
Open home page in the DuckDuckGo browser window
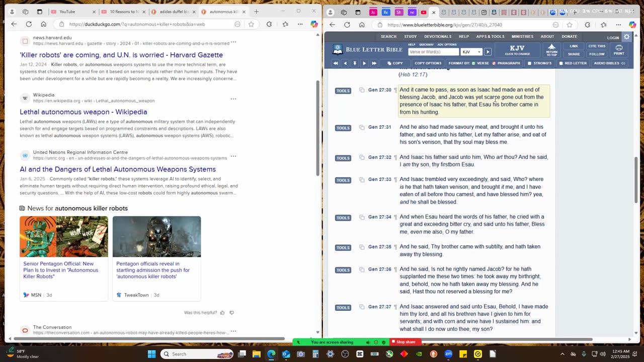point(43,24)
